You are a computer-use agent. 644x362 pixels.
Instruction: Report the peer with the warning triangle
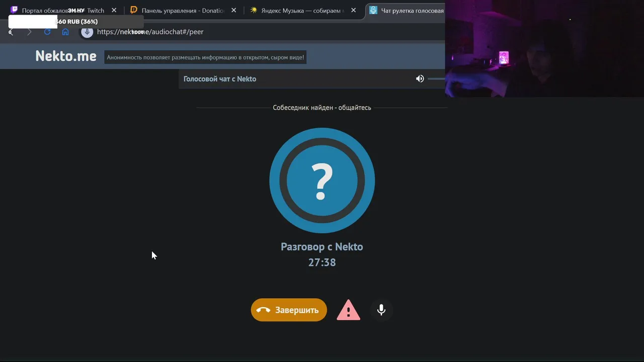(348, 310)
